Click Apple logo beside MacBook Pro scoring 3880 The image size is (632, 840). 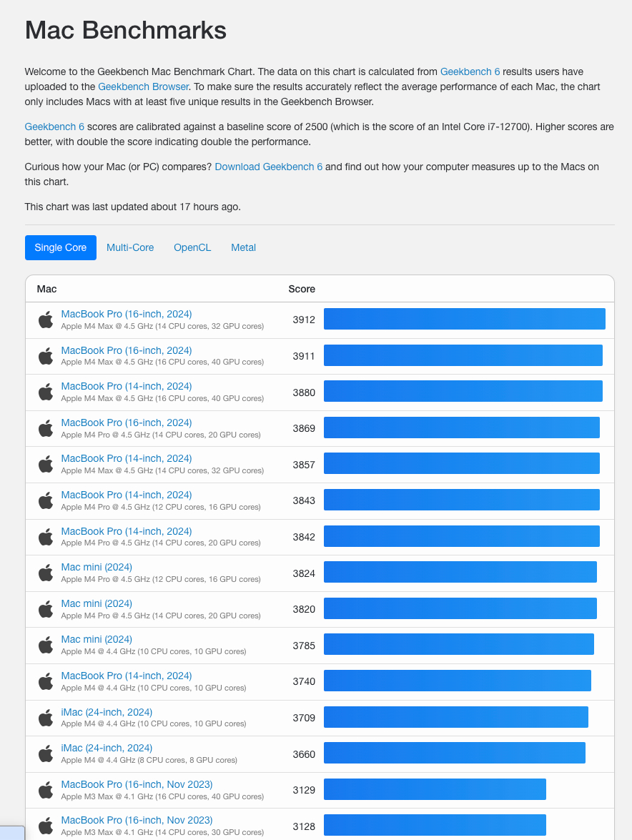click(x=46, y=392)
